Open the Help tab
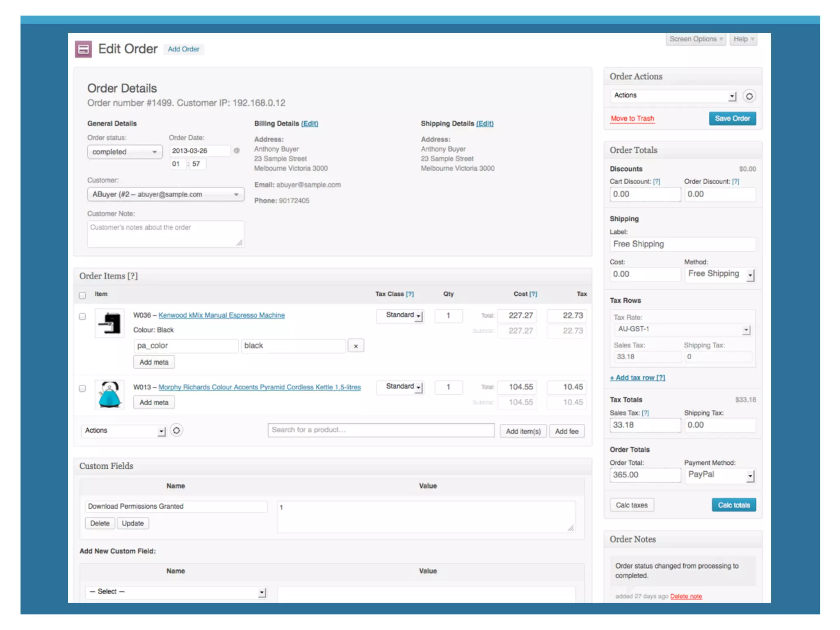Screen dimensions: 840x630 click(x=743, y=39)
